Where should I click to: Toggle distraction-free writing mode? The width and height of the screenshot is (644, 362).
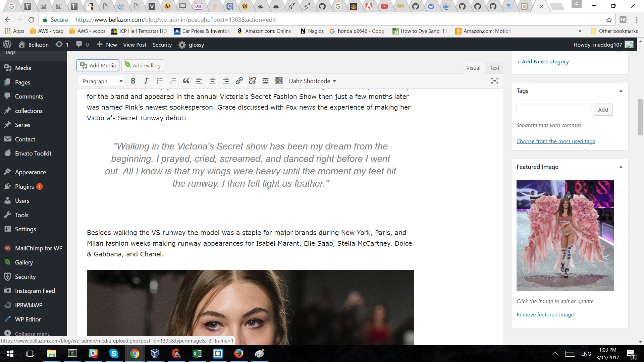(494, 81)
